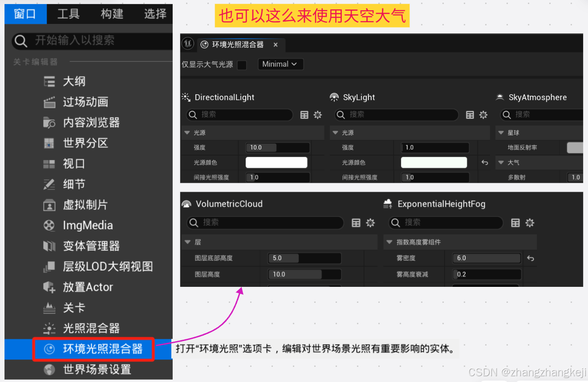Click the Unreal Engine logo in the tab bar
The image size is (588, 382).
click(187, 44)
